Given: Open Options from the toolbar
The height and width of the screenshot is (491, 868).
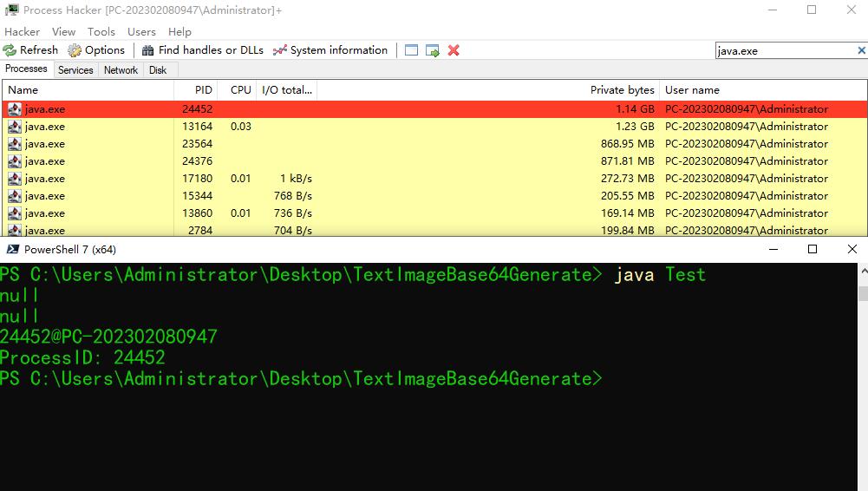Looking at the screenshot, I should [x=96, y=50].
